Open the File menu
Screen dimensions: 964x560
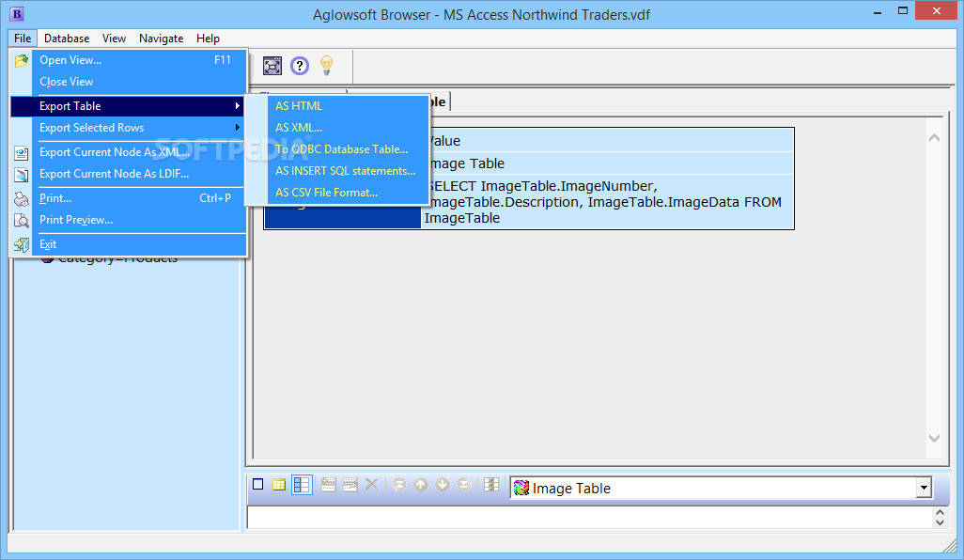[x=23, y=39]
